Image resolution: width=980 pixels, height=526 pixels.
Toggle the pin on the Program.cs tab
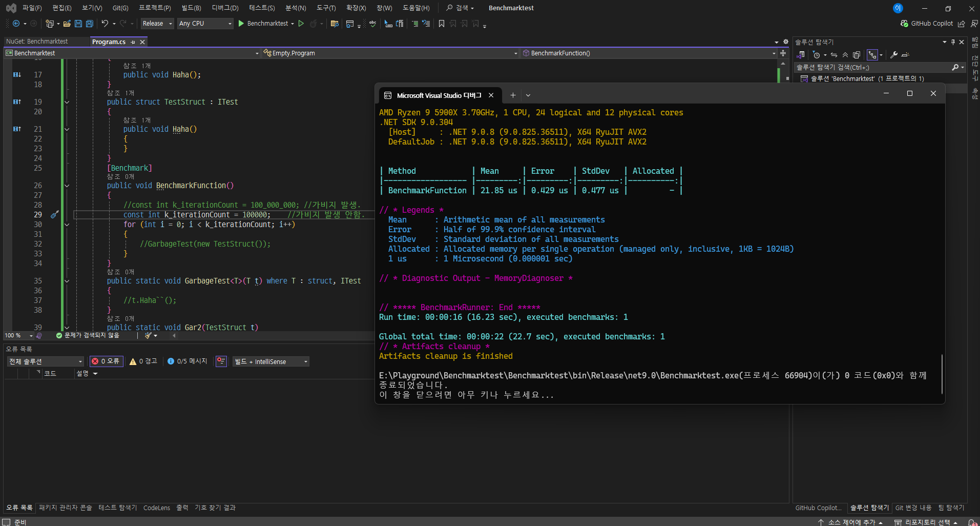133,42
